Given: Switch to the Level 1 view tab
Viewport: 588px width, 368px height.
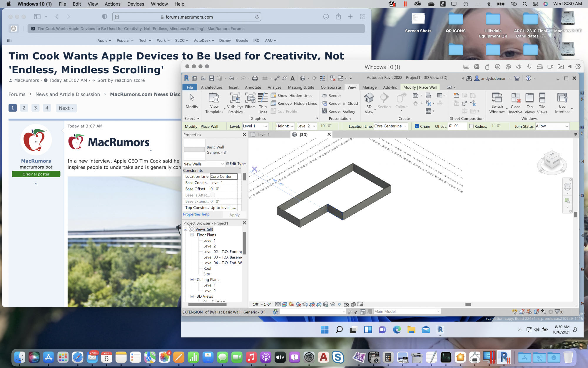Looking at the screenshot, I should (x=263, y=135).
